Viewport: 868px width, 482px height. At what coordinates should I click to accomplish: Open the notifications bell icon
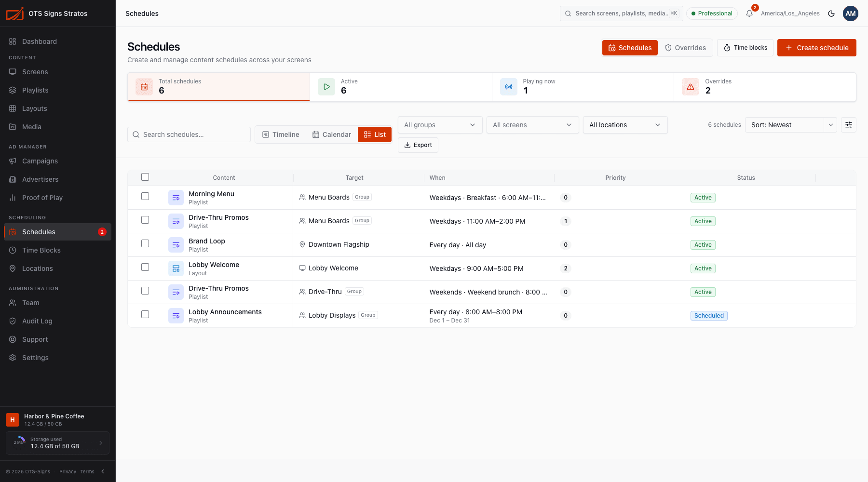(749, 13)
